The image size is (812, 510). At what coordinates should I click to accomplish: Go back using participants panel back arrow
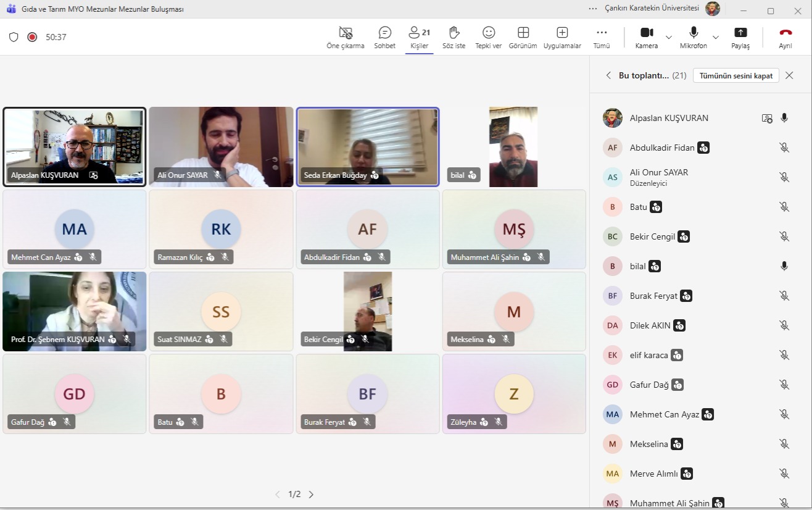coord(608,75)
